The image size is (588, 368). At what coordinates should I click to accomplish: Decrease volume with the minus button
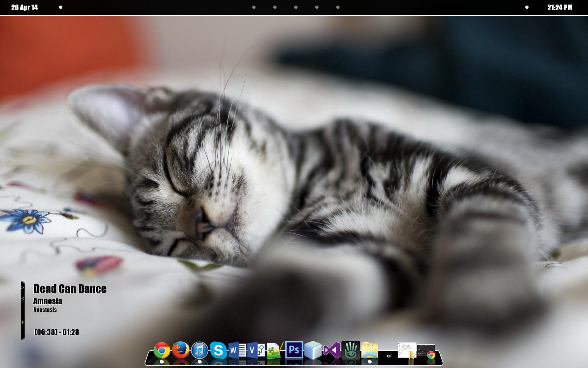[23, 333]
